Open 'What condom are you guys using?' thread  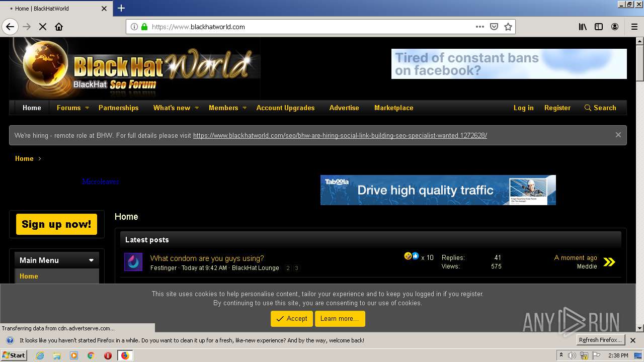click(x=207, y=258)
